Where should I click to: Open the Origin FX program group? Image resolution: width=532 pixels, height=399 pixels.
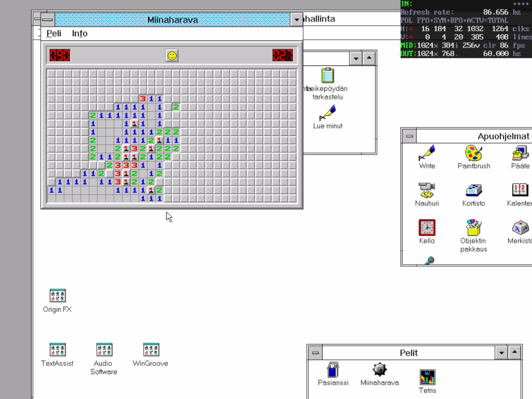(57, 295)
